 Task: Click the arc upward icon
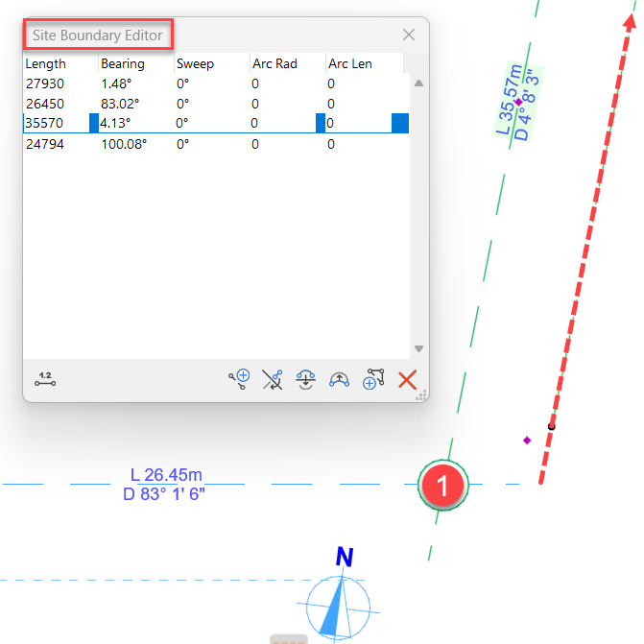[339, 378]
